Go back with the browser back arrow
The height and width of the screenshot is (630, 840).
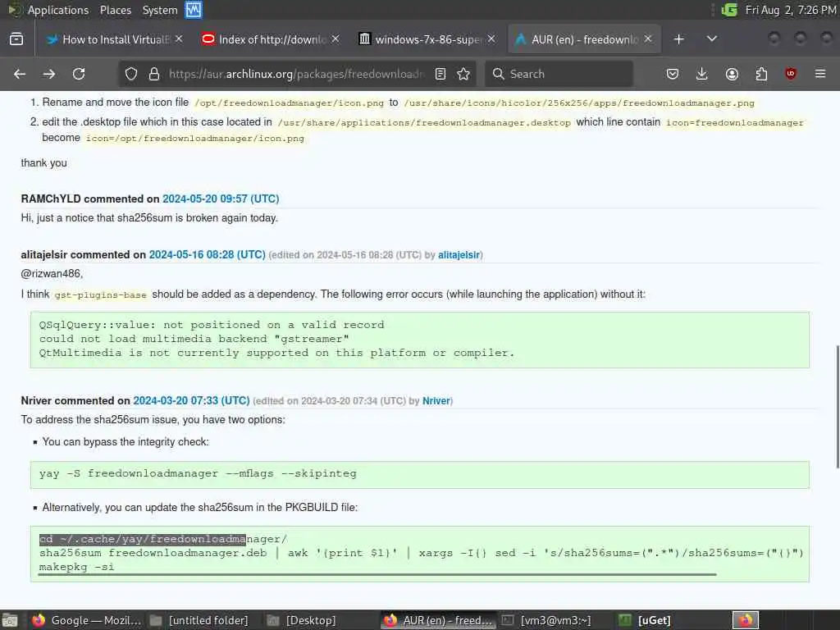pyautogui.click(x=20, y=74)
